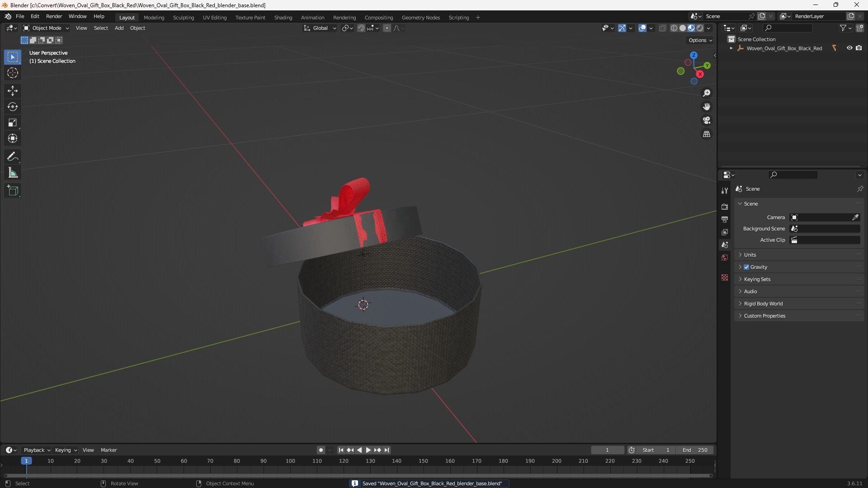Open the Render properties tab
Image resolution: width=868 pixels, height=488 pixels.
coord(725,206)
